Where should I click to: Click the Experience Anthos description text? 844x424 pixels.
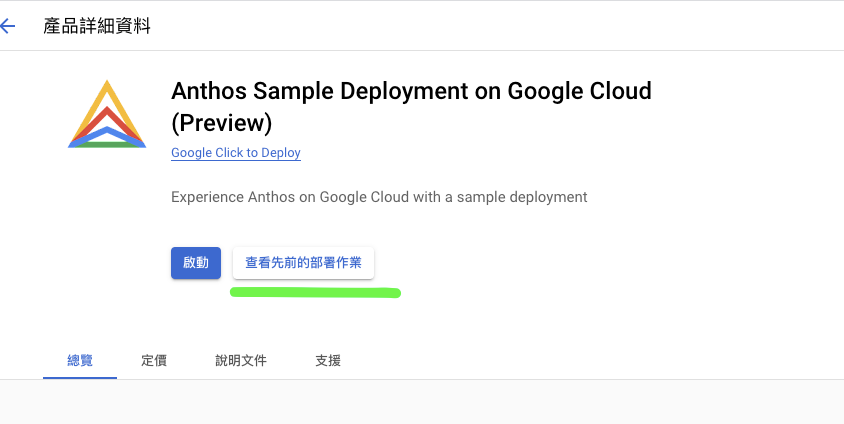point(379,197)
